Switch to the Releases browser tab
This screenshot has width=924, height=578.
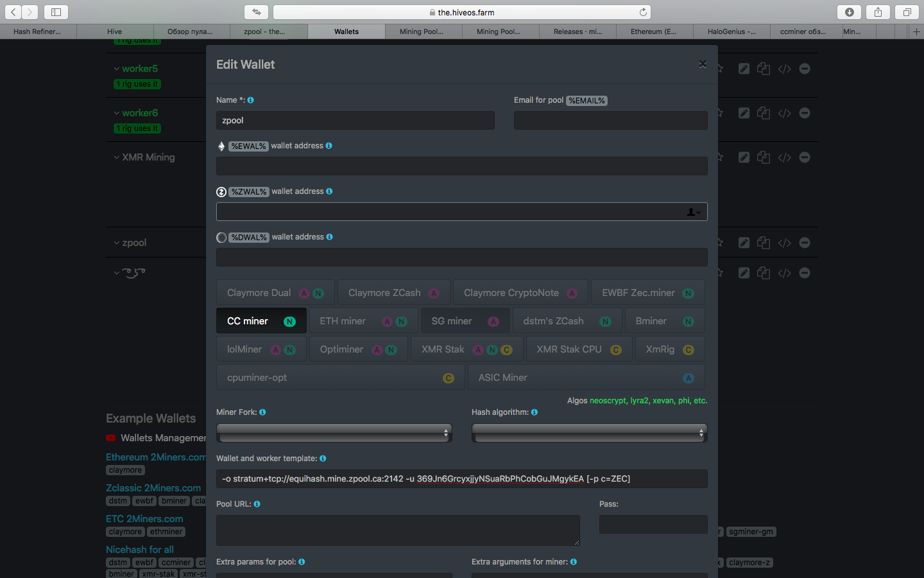577,31
